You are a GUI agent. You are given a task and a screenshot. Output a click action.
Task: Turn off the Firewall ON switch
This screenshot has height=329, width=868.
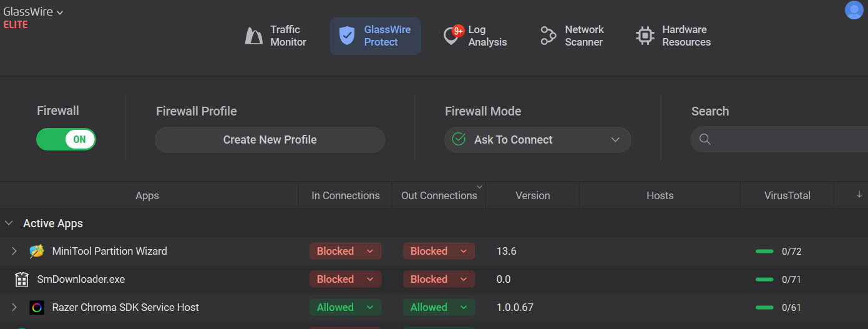coord(66,139)
